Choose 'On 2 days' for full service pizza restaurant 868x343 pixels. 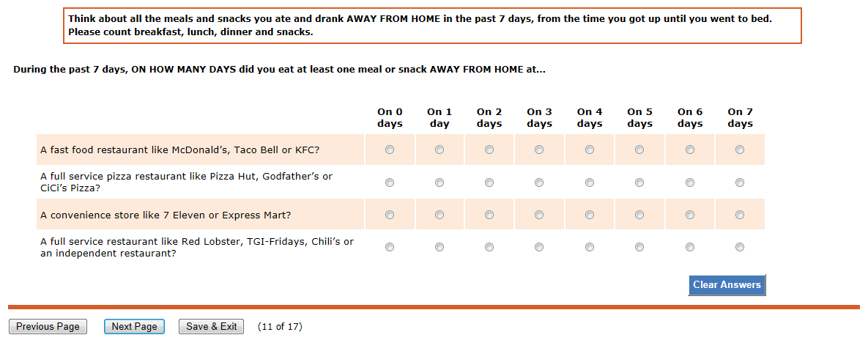pyautogui.click(x=489, y=182)
